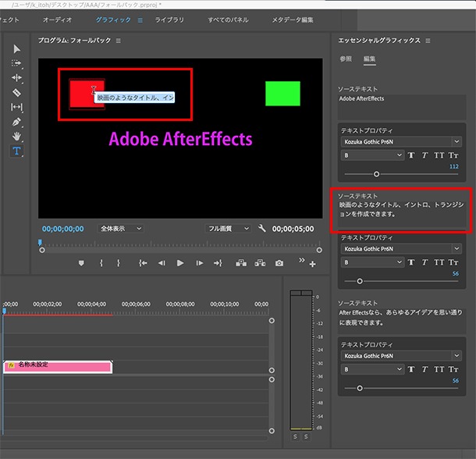Select the Pen tool
Viewport: 476px width, 459px height.
coord(16,122)
